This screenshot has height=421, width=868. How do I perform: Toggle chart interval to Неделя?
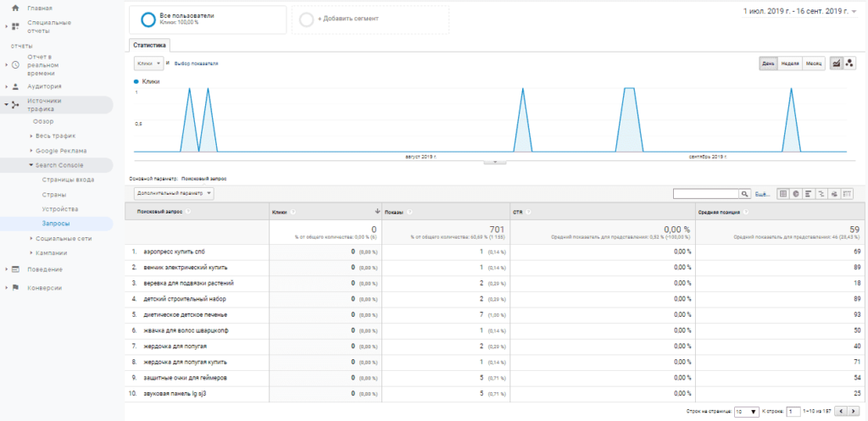(790, 64)
